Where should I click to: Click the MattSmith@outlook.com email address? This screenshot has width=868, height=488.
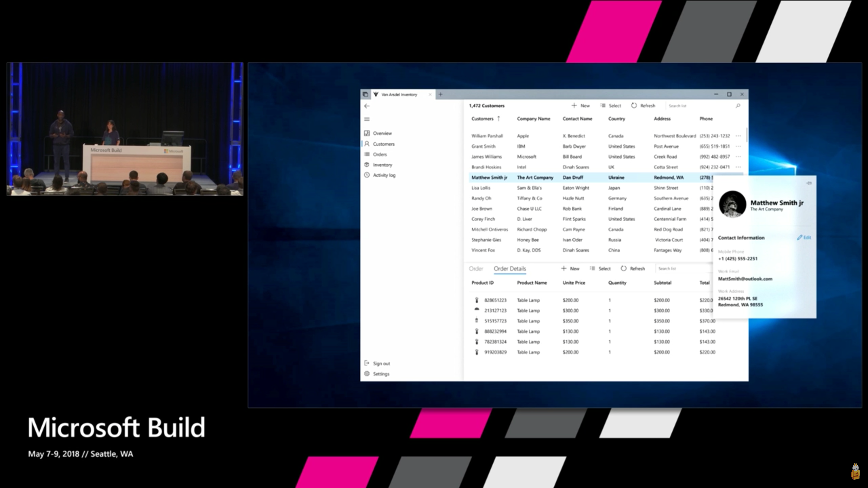point(745,279)
